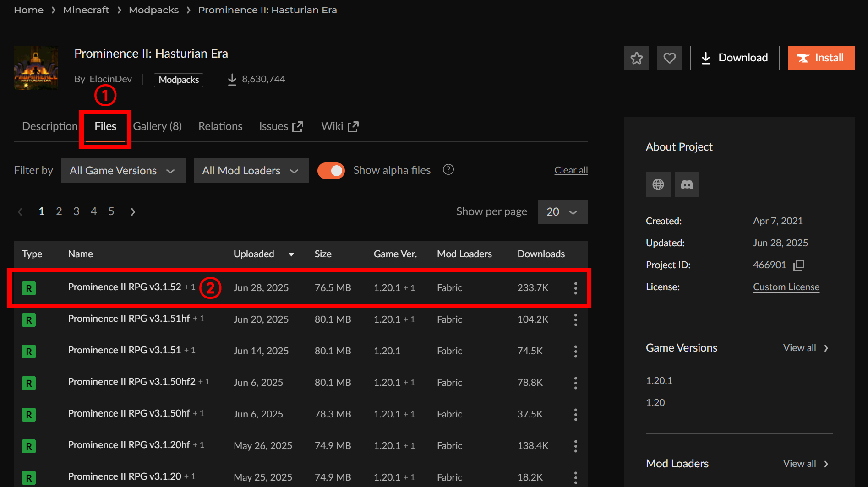Expand the All Mod Loaders dropdown
868x487 pixels.
(251, 171)
